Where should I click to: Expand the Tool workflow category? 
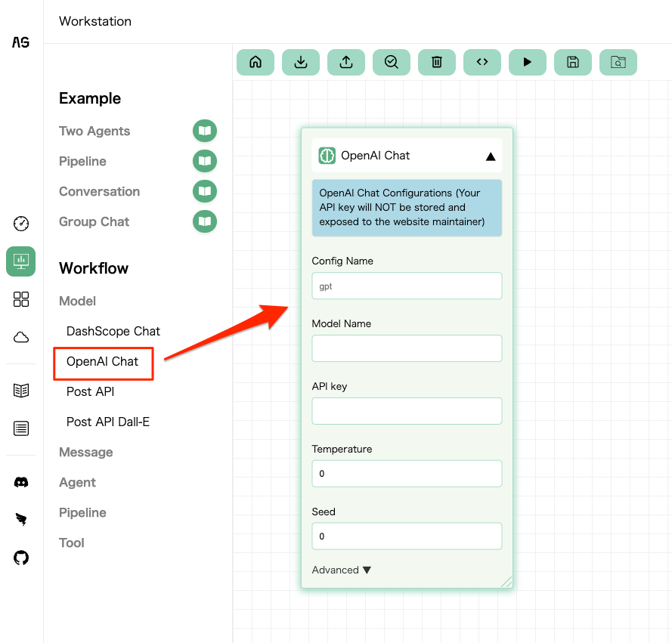[x=72, y=543]
